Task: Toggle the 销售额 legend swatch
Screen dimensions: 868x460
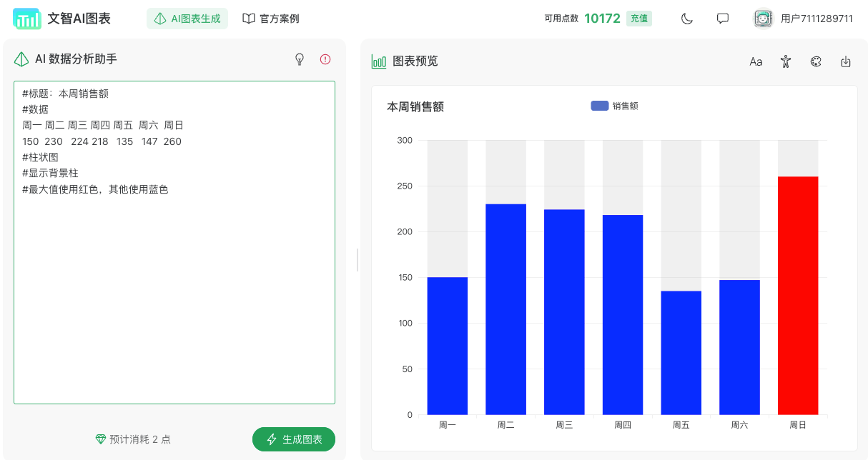Action: (x=600, y=106)
